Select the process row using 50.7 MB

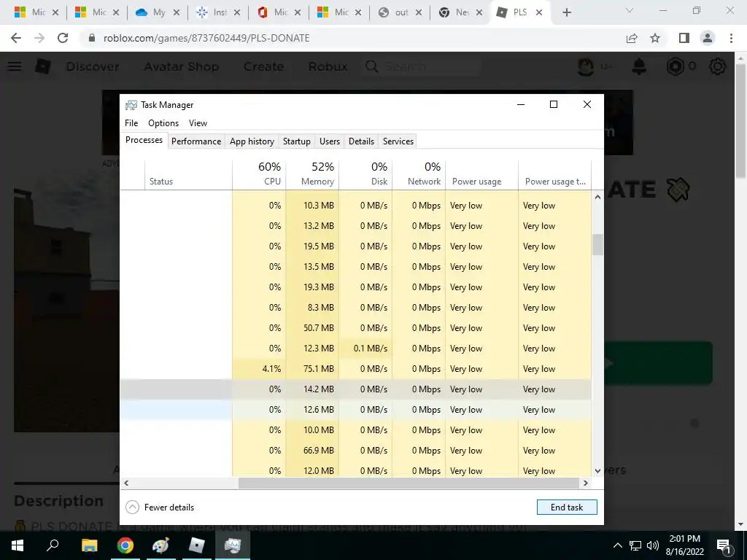356,328
